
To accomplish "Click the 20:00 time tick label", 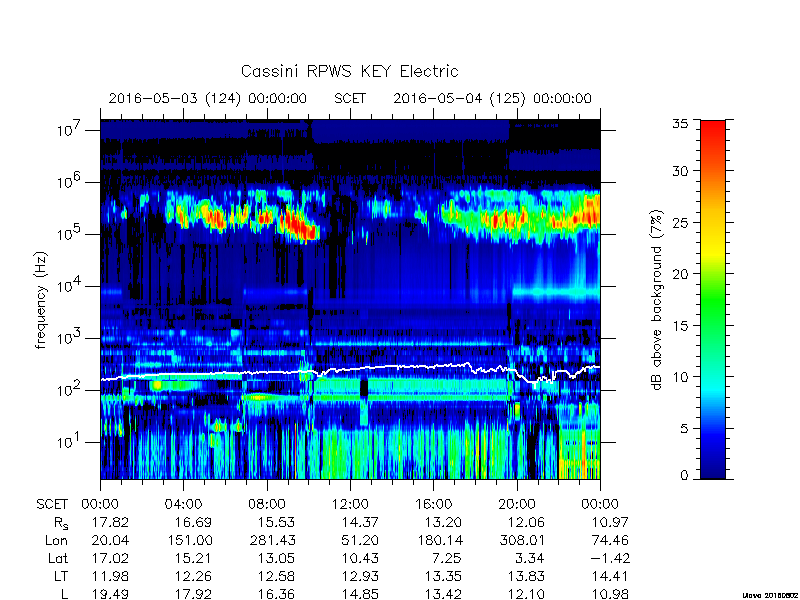I will [517, 504].
